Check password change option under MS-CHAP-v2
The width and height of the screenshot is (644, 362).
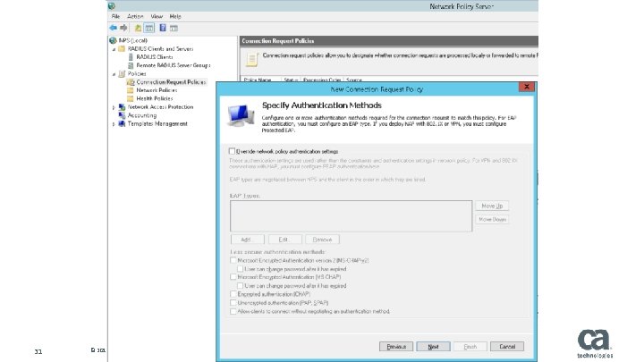[241, 269]
